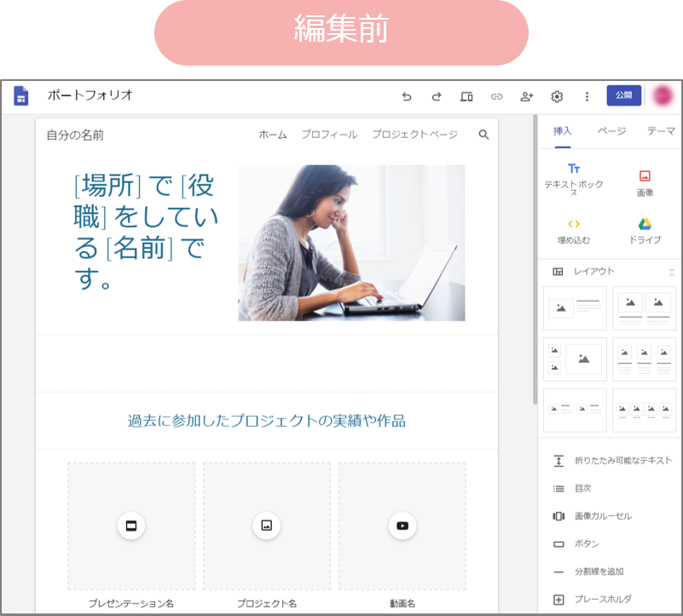This screenshot has width=683, height=616.
Task: Select the layout with two small and one large image
Action: (x=575, y=360)
